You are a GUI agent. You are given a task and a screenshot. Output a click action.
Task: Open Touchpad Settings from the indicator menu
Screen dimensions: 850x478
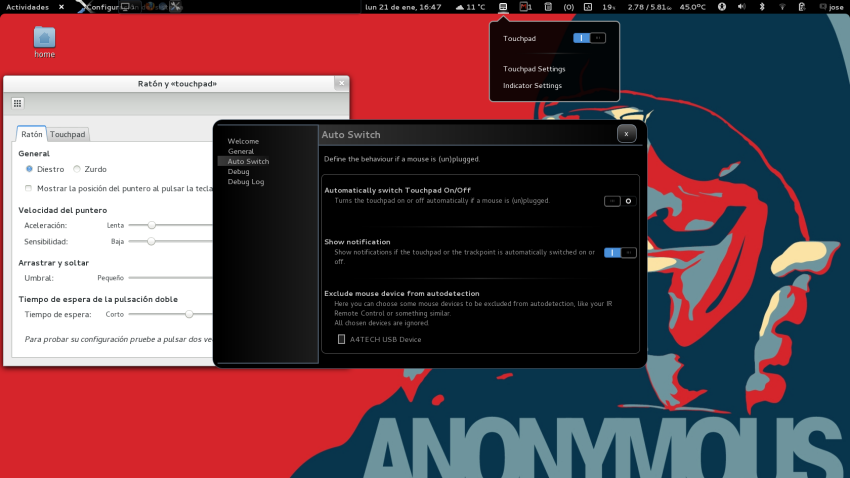pyautogui.click(x=534, y=69)
